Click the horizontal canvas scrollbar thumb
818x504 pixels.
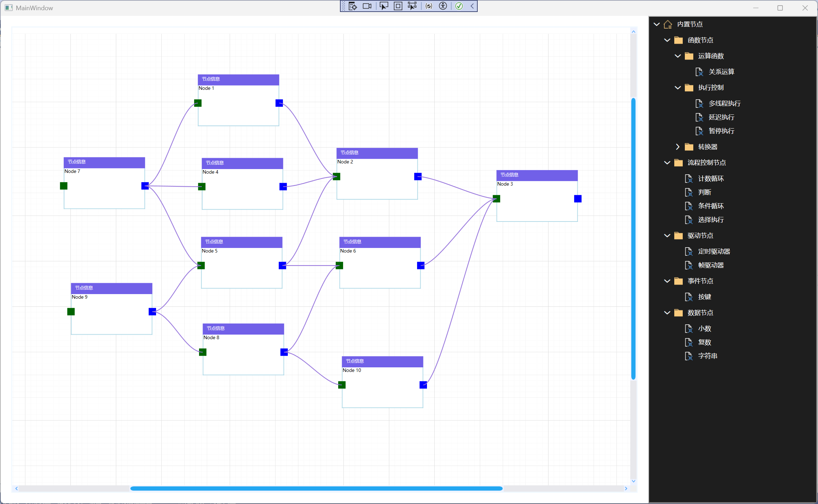point(316,489)
